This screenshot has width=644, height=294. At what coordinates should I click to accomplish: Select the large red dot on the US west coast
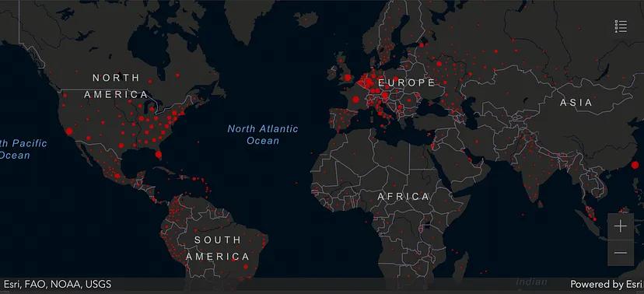(x=69, y=131)
